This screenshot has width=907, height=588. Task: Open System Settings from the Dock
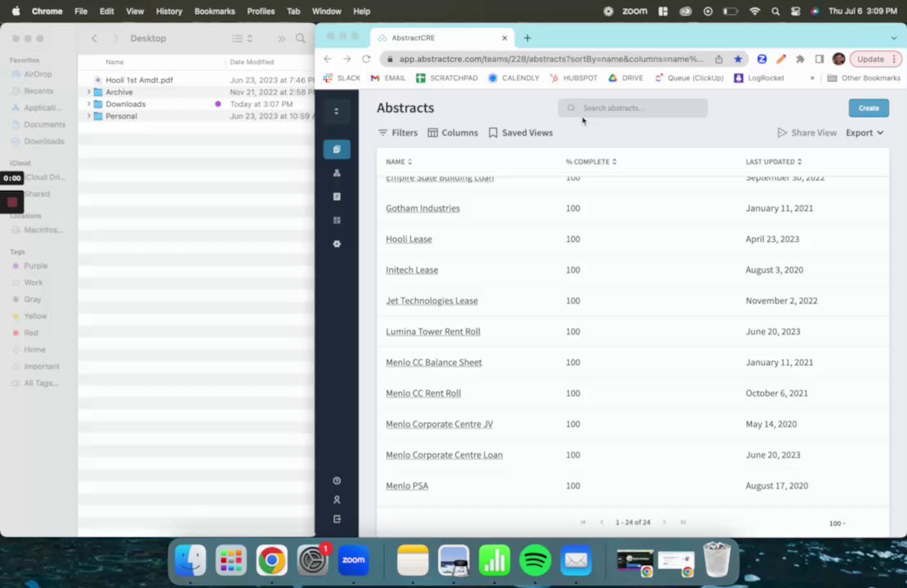pos(313,560)
